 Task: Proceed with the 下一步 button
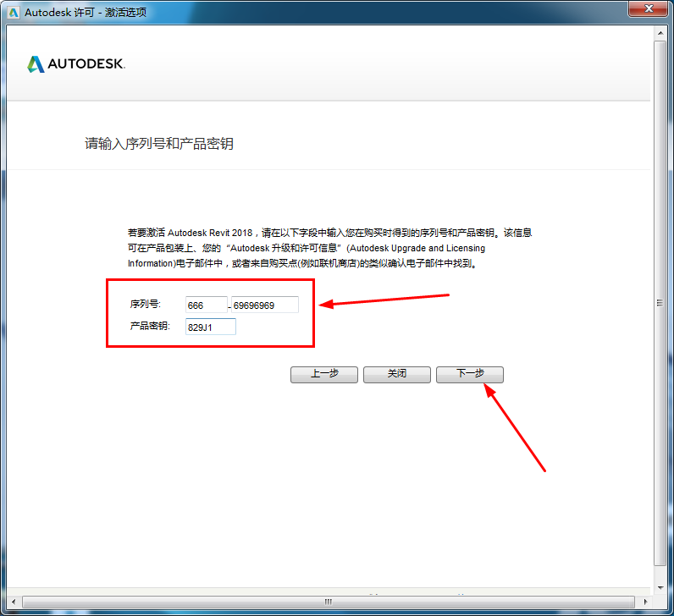tap(470, 374)
